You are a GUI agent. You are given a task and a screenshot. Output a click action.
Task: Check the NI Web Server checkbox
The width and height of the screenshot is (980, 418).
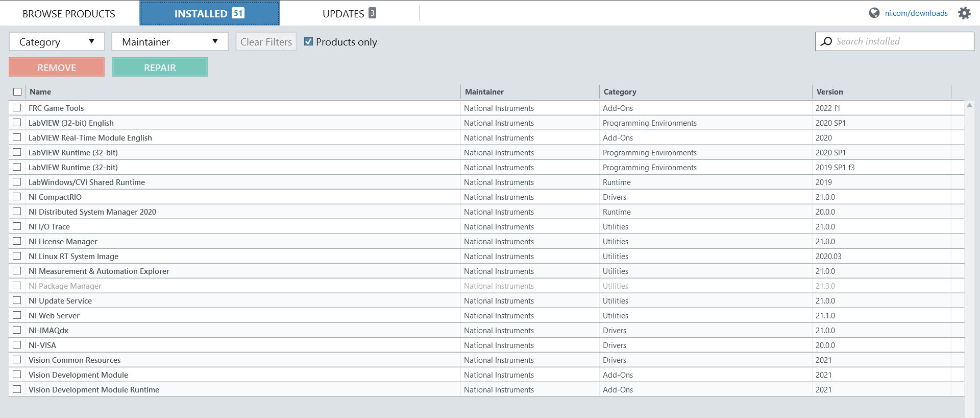[x=17, y=315]
